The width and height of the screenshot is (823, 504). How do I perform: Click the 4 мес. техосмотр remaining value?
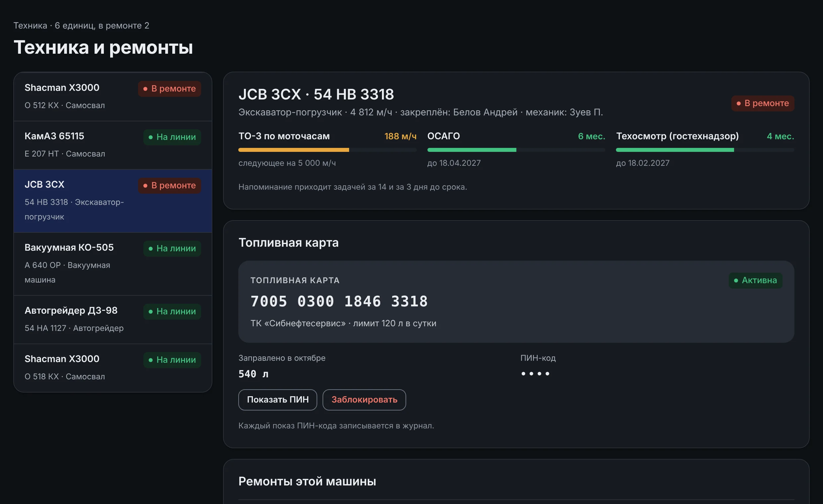coord(780,137)
